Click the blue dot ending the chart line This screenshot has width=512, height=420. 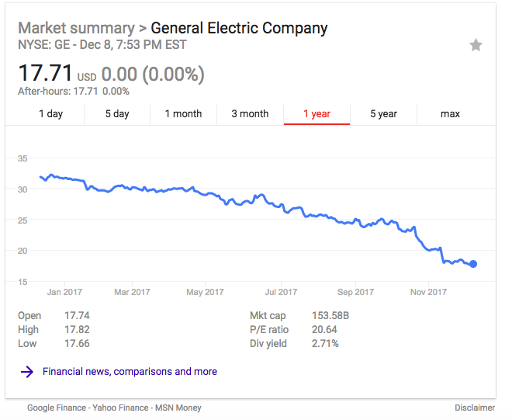[x=473, y=264]
